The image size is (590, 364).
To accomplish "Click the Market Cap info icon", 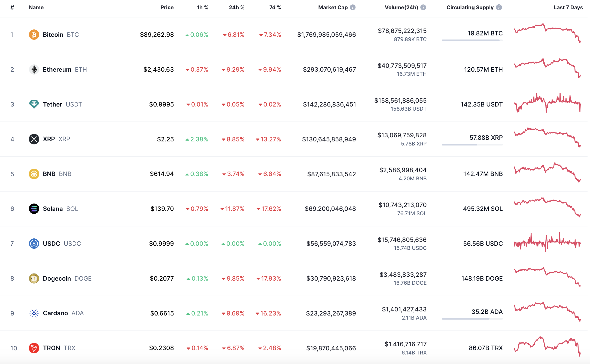I will pos(353,7).
